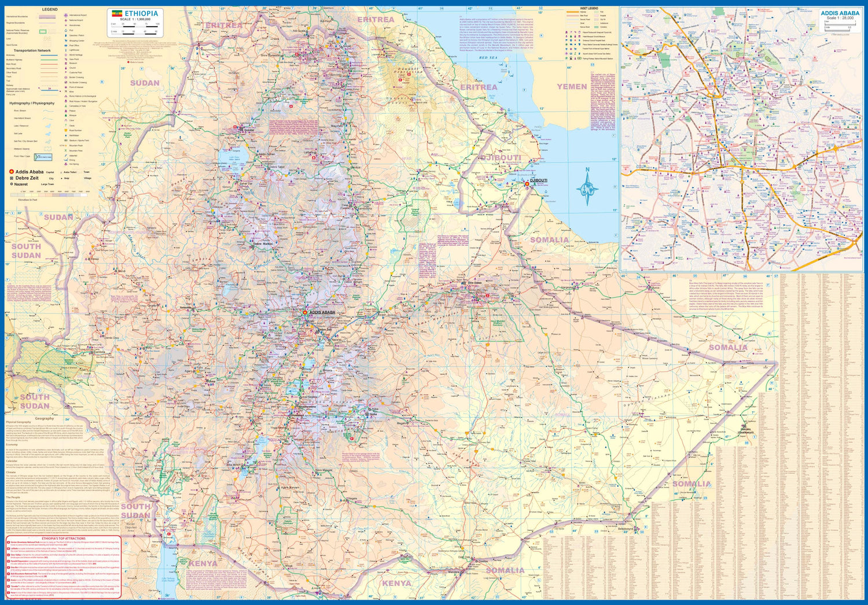Expand the LEGEND panel header
This screenshot has width=868, height=605.
50,9
